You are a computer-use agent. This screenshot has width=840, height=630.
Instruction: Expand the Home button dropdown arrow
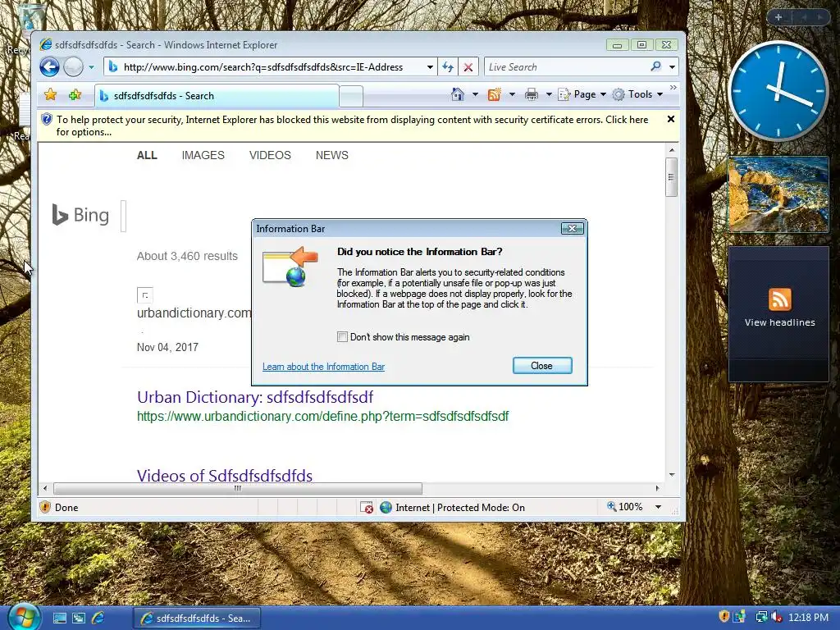point(475,94)
